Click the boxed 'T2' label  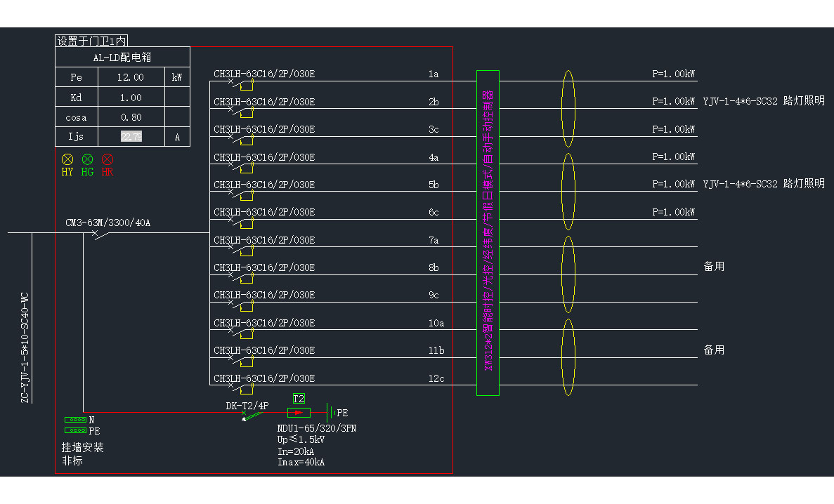(299, 399)
